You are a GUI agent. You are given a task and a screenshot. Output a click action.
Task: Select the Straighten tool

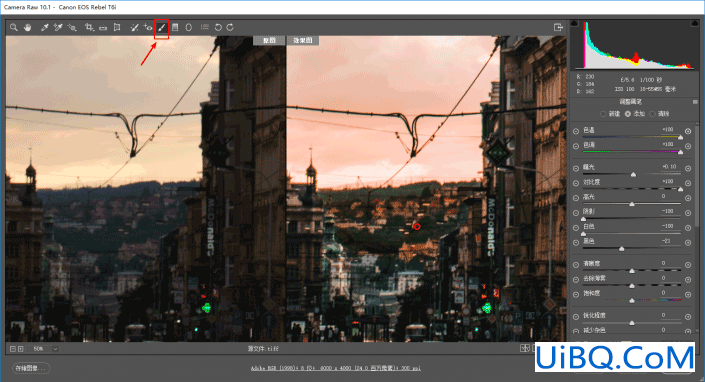click(x=103, y=27)
